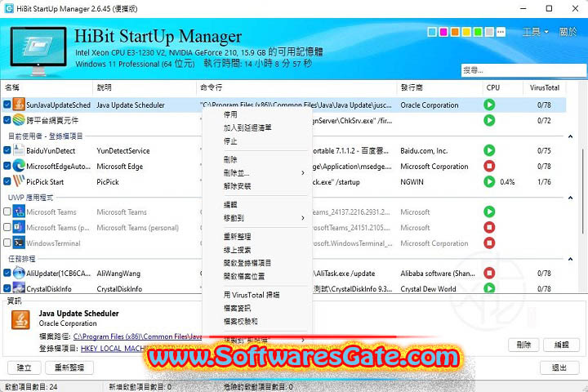The image size is (588, 392).
Task: Uncheck the AliUpdater checkbox
Action: click(x=7, y=273)
